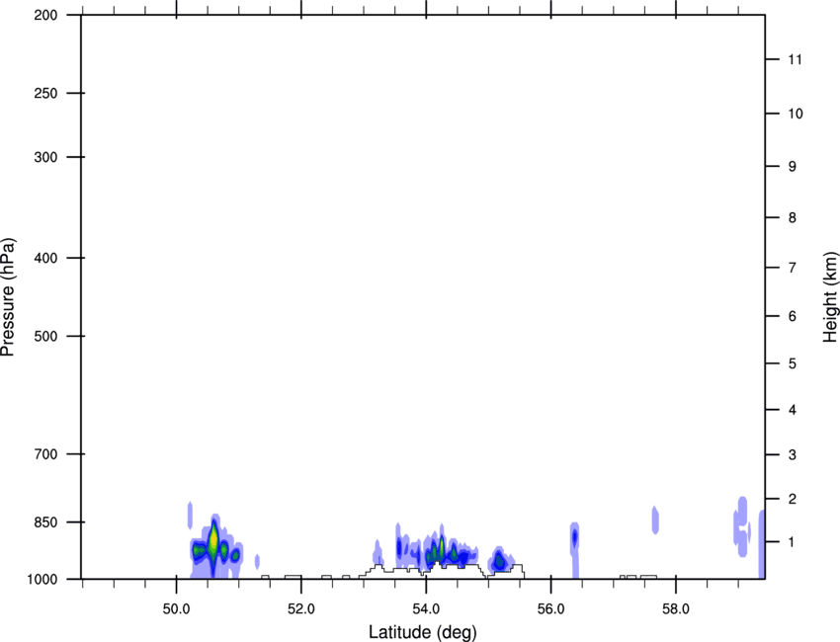Pick the 11 km height label
This screenshot has height=642, width=840.
795,59
